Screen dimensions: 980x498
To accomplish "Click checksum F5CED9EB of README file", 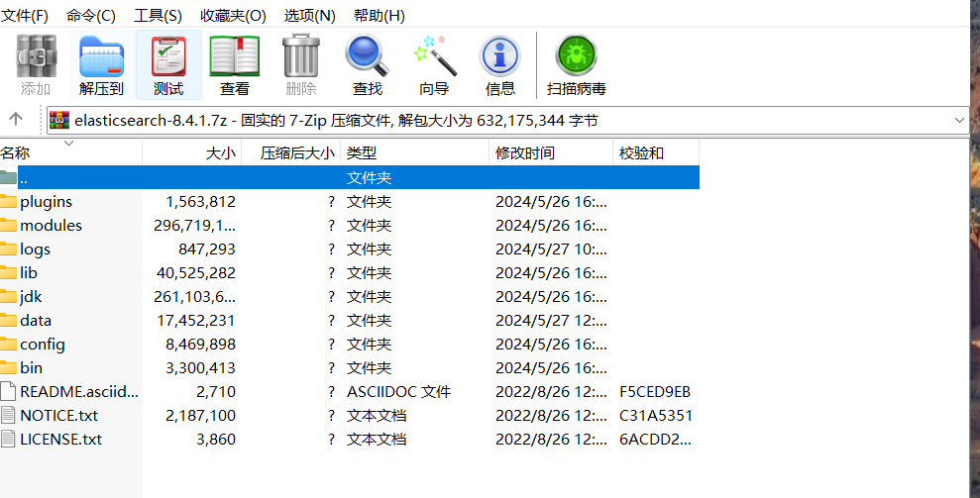I will (x=655, y=391).
